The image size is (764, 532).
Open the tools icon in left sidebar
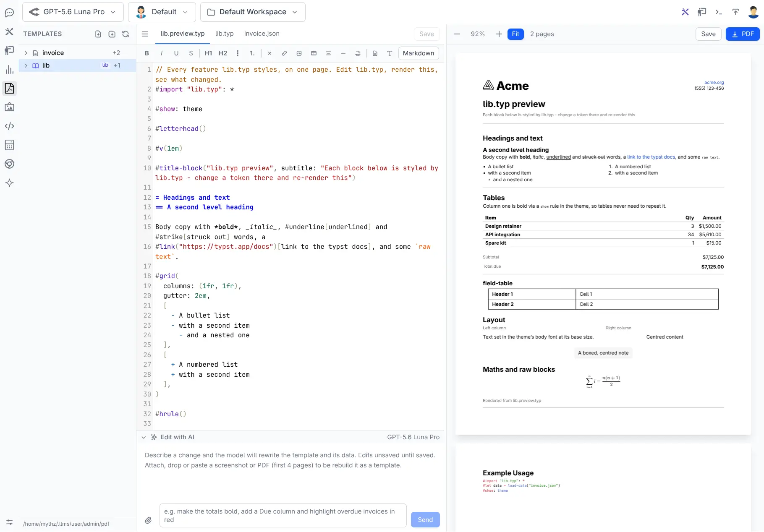9,31
